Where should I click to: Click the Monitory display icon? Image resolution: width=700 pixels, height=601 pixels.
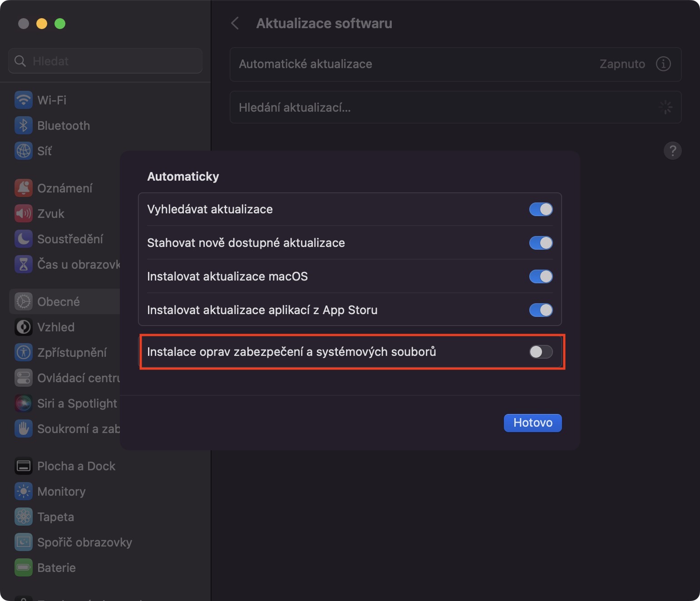(24, 492)
